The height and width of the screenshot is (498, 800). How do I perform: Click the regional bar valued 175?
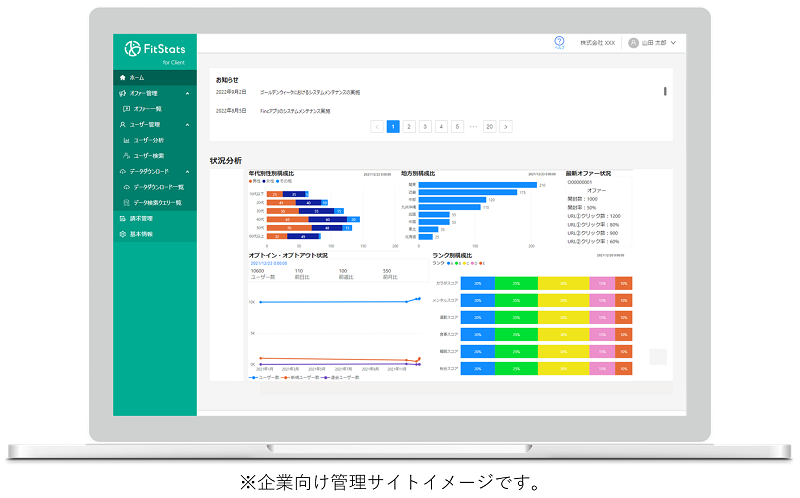pos(468,192)
